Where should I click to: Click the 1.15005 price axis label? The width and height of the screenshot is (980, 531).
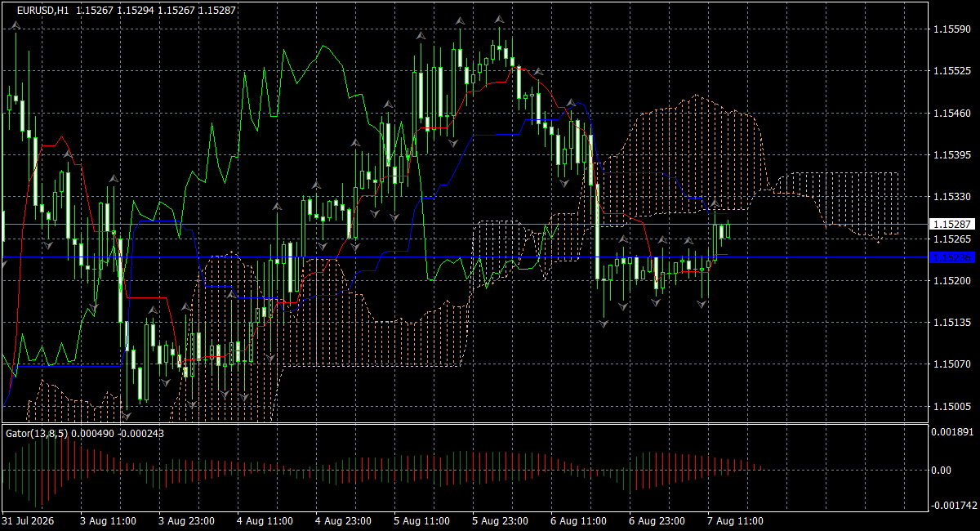pos(951,407)
